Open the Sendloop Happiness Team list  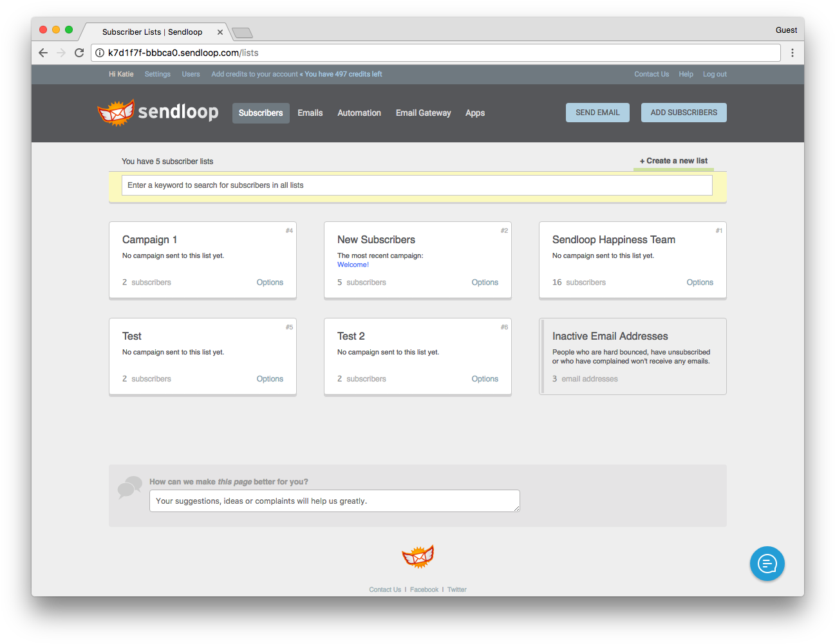614,240
